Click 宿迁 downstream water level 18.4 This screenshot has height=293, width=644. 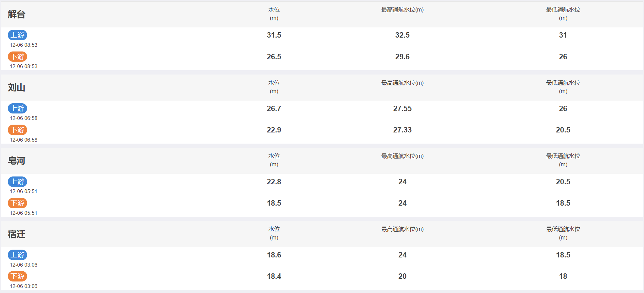(x=274, y=276)
